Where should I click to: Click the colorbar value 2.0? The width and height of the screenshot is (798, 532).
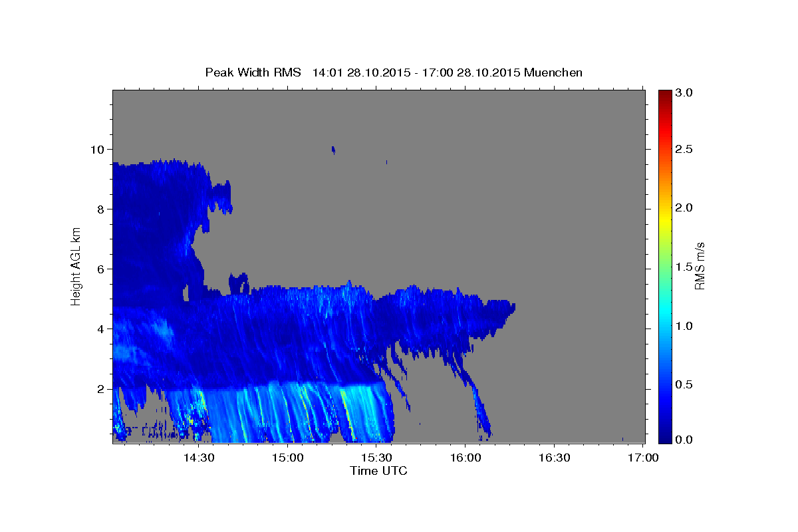click(685, 207)
